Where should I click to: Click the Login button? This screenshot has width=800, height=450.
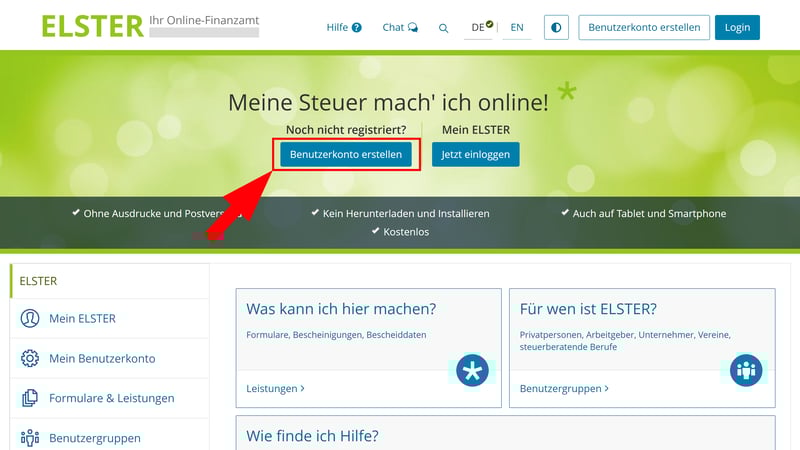click(x=737, y=28)
